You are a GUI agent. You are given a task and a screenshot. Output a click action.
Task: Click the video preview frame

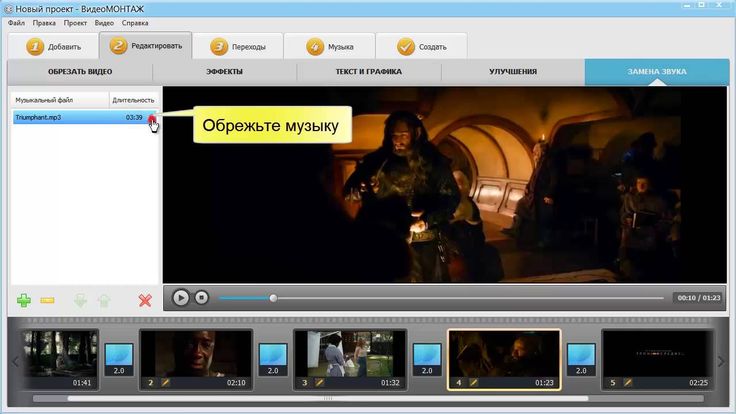[x=445, y=184]
